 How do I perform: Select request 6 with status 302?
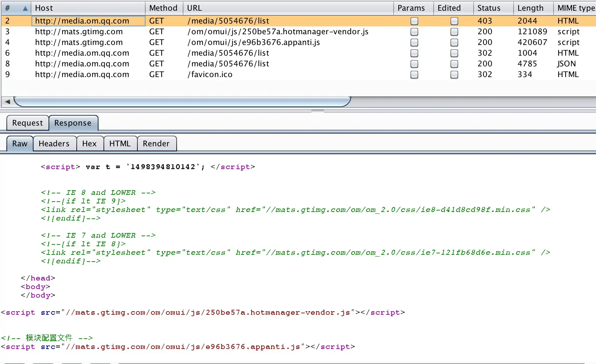tap(298, 53)
